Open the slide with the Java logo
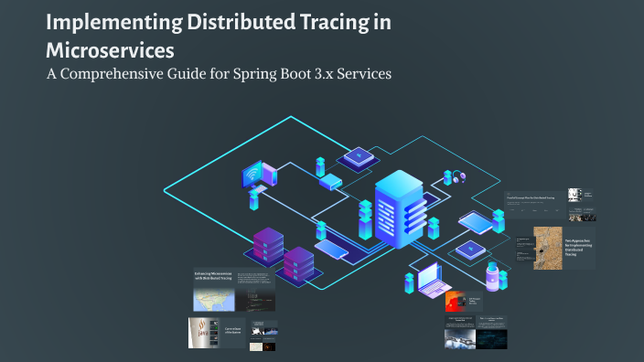The image size is (644, 362). 217,333
